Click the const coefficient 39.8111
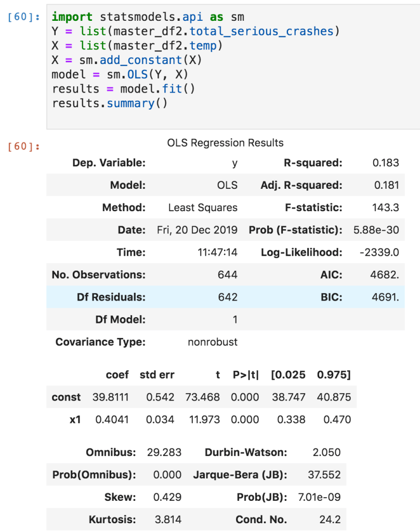The height and width of the screenshot is (532, 420). [111, 397]
